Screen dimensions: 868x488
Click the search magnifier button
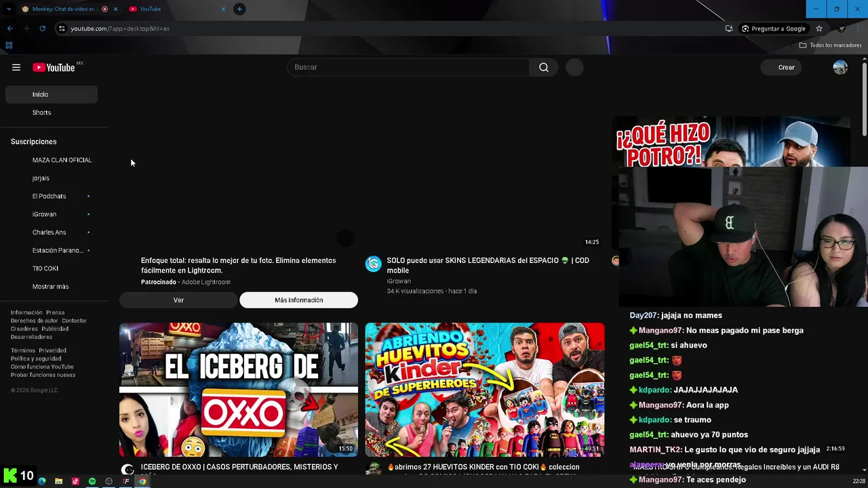pyautogui.click(x=544, y=67)
